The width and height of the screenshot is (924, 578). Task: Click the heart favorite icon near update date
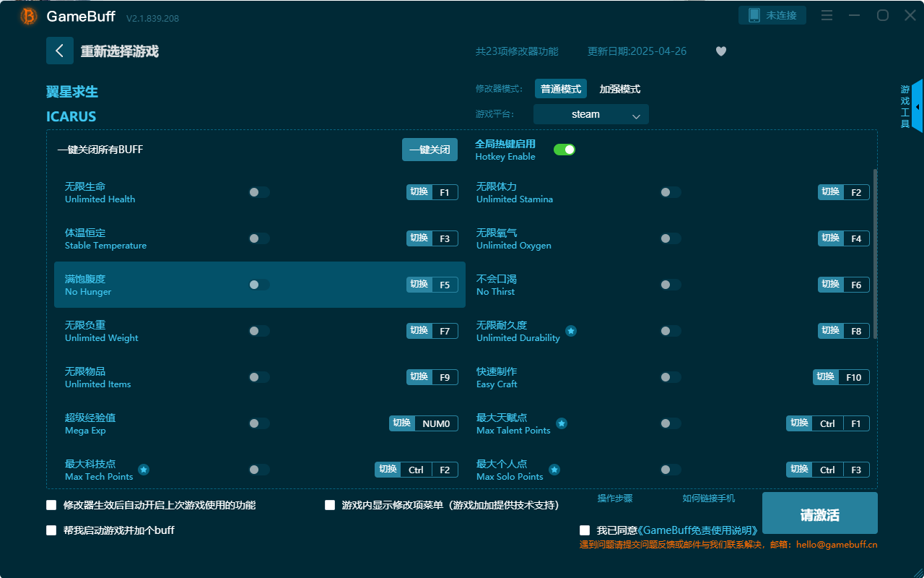coord(720,51)
